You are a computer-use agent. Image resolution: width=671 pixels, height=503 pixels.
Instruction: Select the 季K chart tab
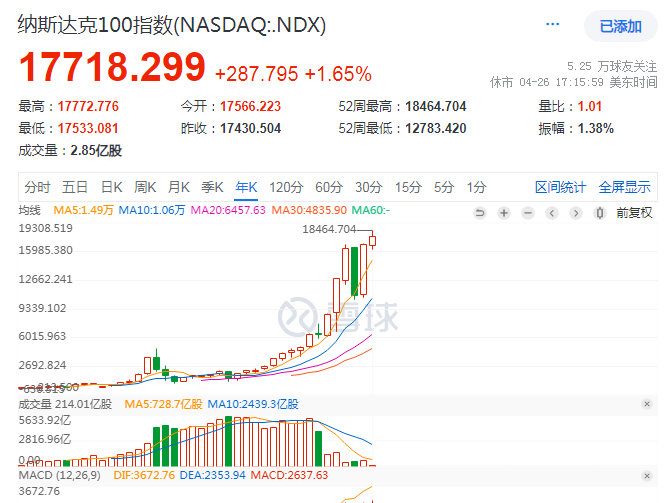coord(212,187)
